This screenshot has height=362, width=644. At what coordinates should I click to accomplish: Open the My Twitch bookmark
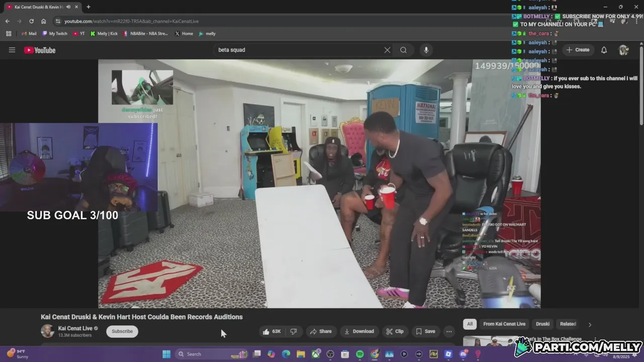[55, 34]
